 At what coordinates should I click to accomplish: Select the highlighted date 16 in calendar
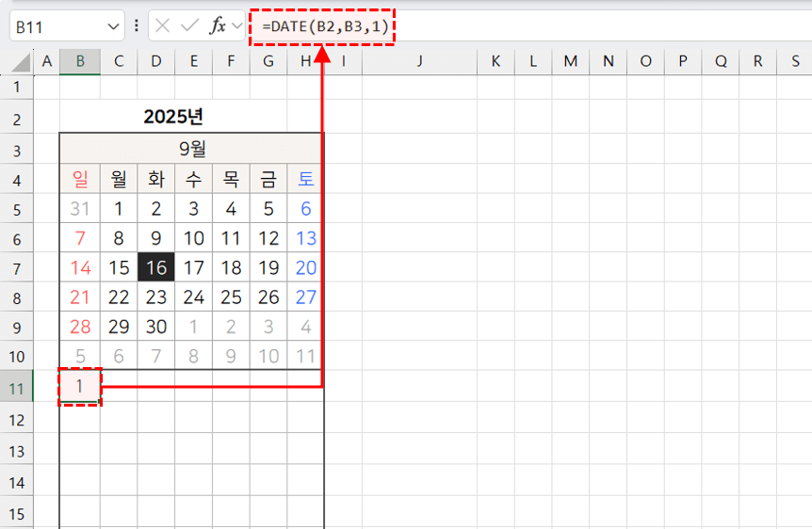coord(156,267)
